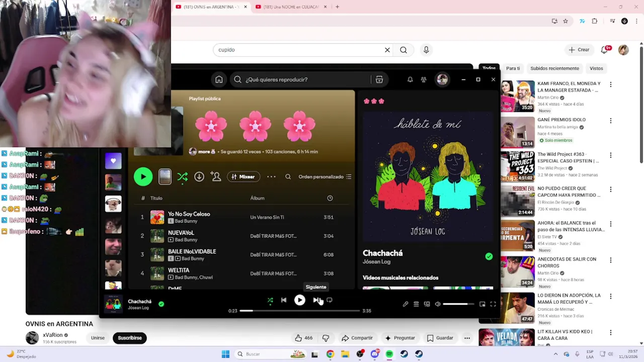Click YouTube search magnifier button

pyautogui.click(x=404, y=50)
